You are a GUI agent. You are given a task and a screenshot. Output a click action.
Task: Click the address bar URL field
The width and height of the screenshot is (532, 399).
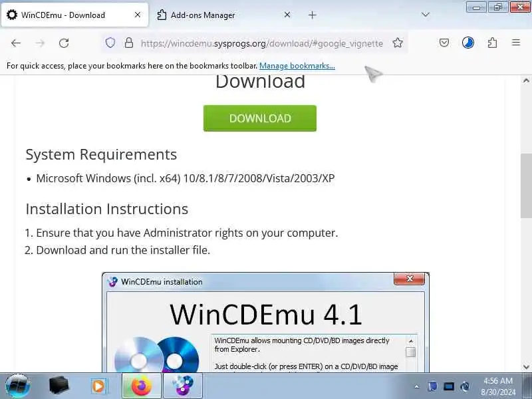tap(261, 43)
